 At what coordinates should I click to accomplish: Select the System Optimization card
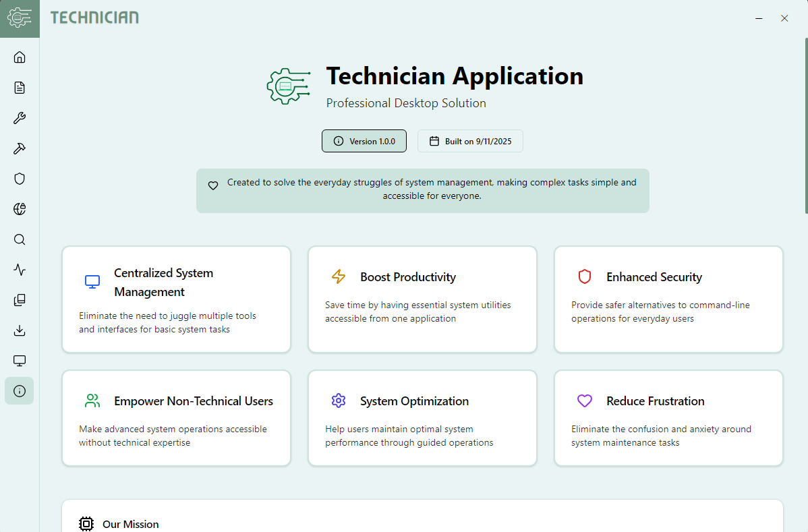pos(422,417)
